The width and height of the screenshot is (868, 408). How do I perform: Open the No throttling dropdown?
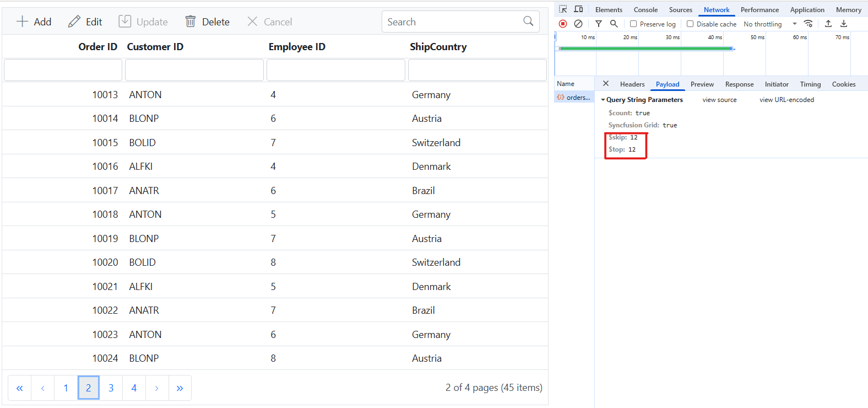[770, 24]
